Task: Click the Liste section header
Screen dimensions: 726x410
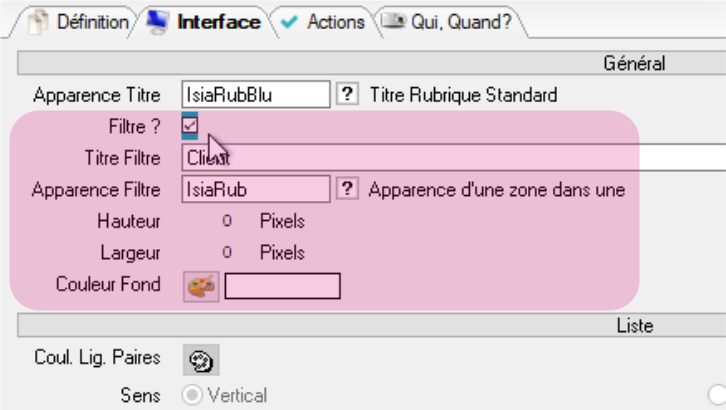Action: 634,326
